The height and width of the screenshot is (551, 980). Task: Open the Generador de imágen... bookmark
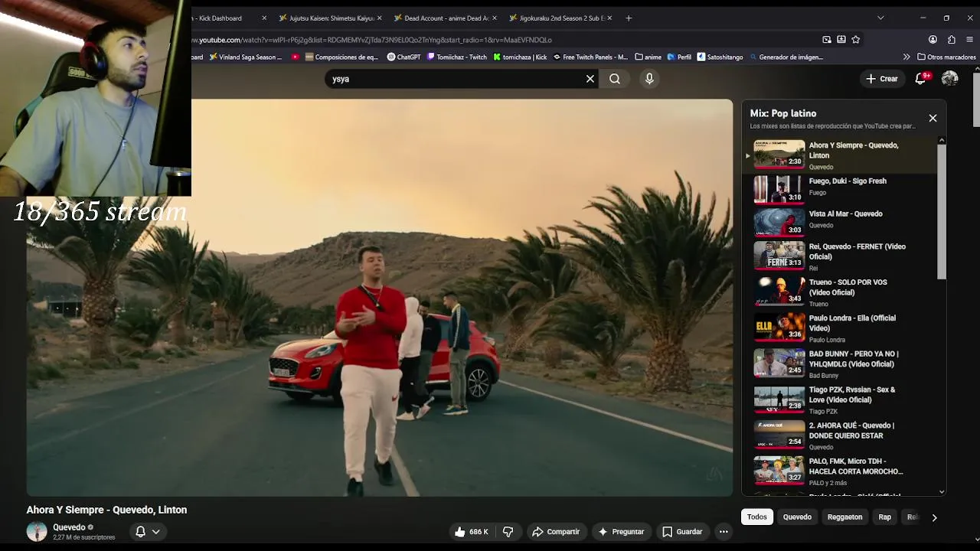pos(786,57)
